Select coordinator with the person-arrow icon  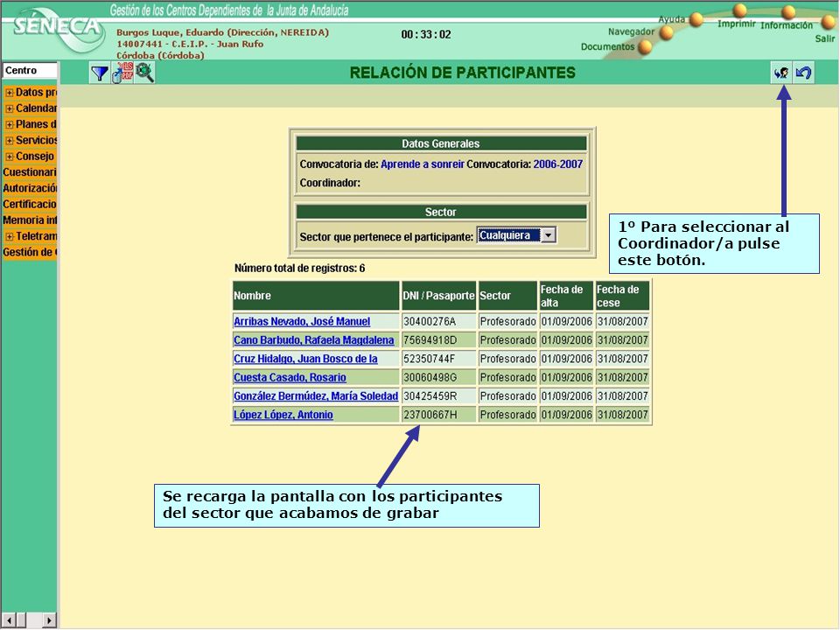781,73
